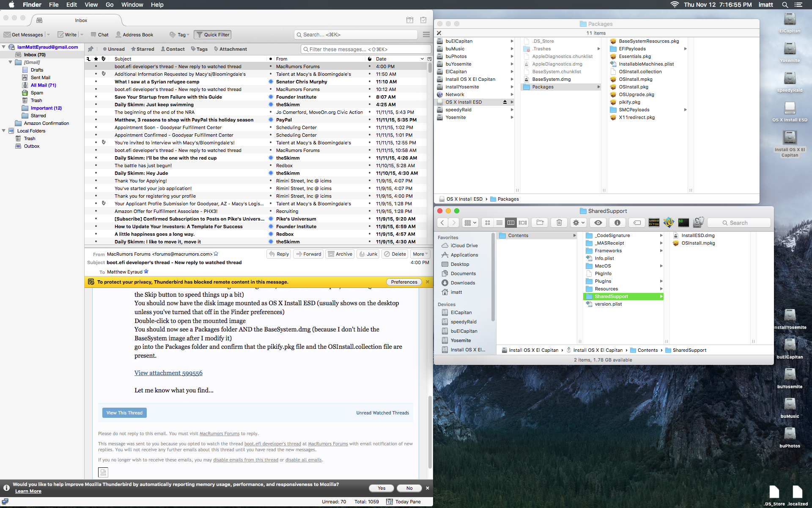Screen dimensions: 812x508
Task: Click Get Info icon in Finder toolbar
Action: pyautogui.click(x=617, y=223)
